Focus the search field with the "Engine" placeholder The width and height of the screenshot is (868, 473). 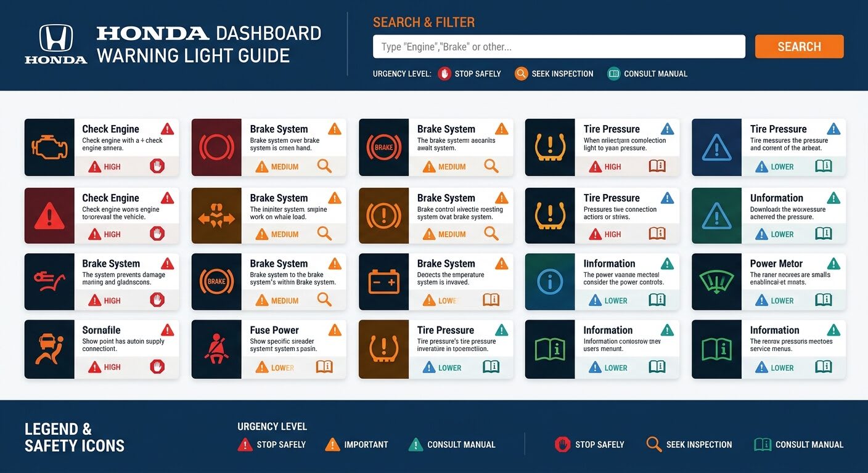click(559, 47)
